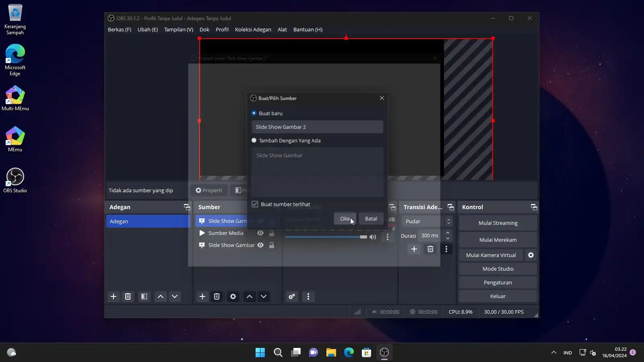The width and height of the screenshot is (644, 362).
Task: Hide the Sumber Media source via eye
Action: [x=260, y=233]
